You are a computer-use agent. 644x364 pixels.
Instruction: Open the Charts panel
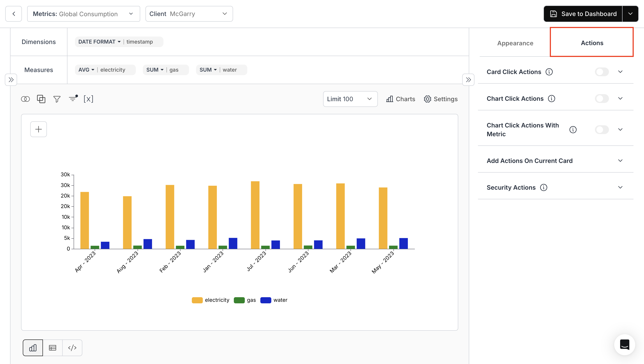pos(400,99)
